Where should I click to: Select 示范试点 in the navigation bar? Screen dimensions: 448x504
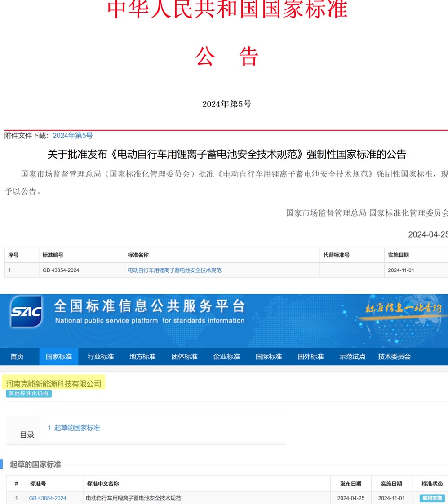coord(352,356)
